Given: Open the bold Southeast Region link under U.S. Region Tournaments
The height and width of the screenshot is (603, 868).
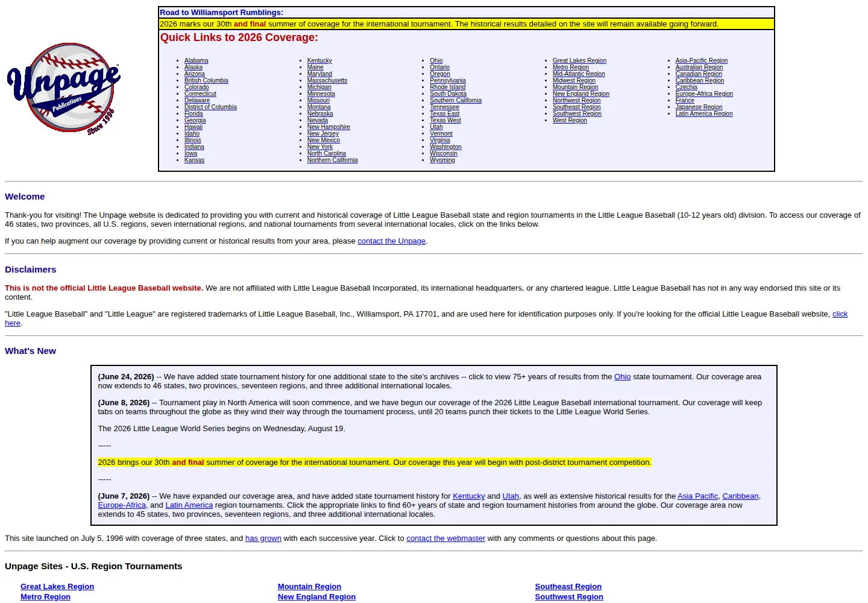Looking at the screenshot, I should [x=568, y=587].
